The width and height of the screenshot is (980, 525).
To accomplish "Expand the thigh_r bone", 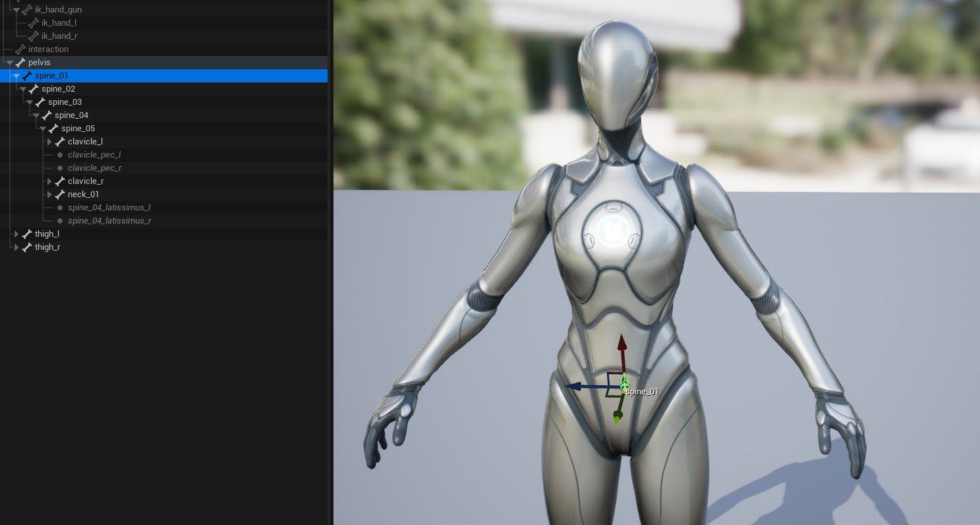I will click(x=16, y=247).
